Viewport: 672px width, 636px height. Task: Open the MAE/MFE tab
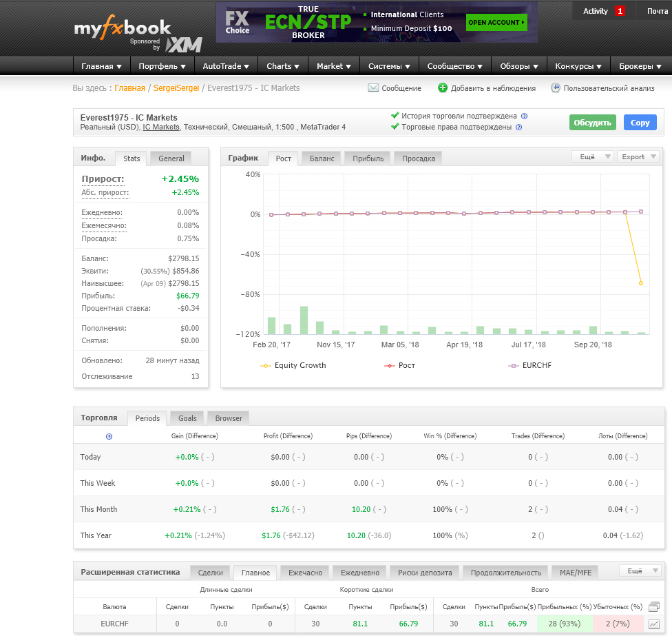point(575,573)
